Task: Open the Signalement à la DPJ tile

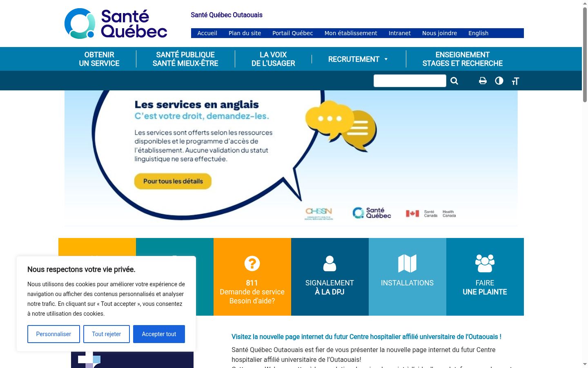Action: (x=330, y=277)
